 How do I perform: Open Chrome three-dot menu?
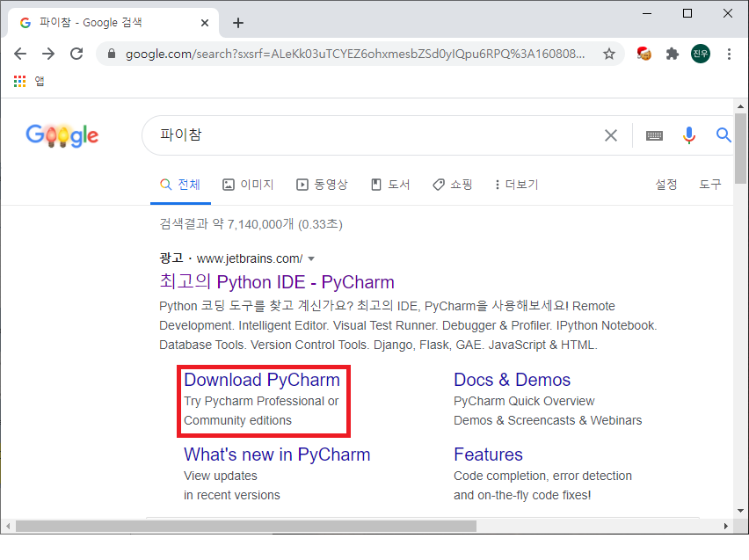729,54
